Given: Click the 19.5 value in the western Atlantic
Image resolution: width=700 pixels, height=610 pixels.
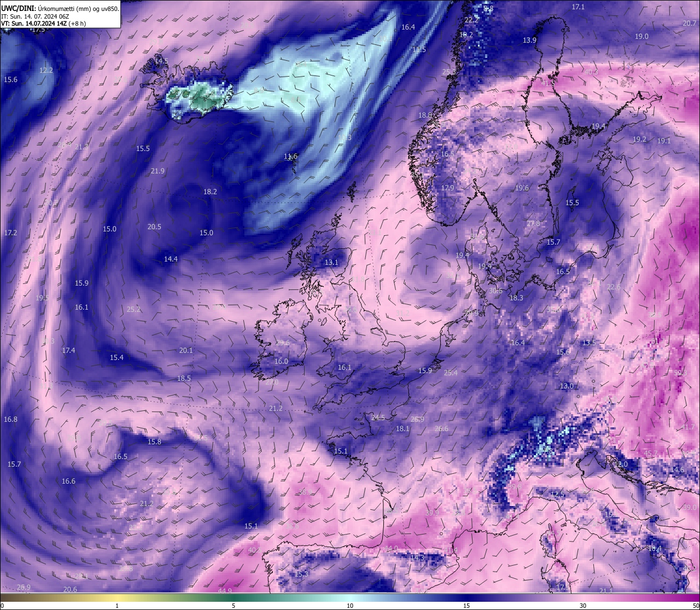Looking at the screenshot, I should pos(42,298).
